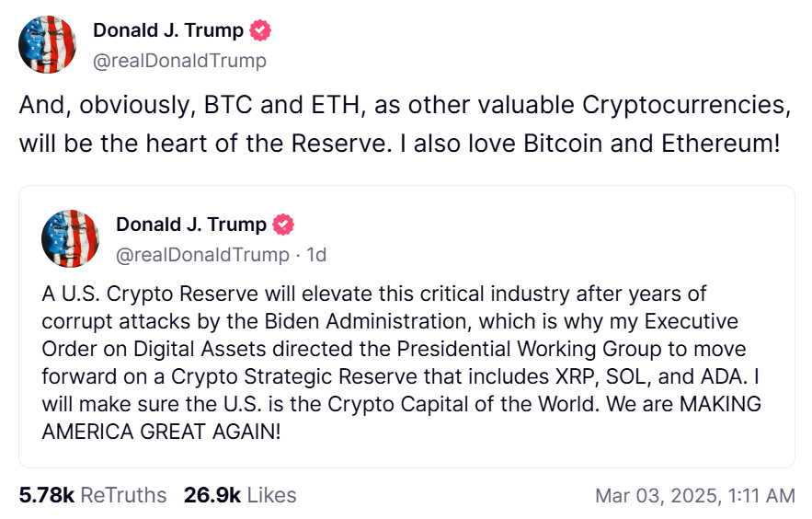Click the verified badge in the quoted post

point(284,225)
